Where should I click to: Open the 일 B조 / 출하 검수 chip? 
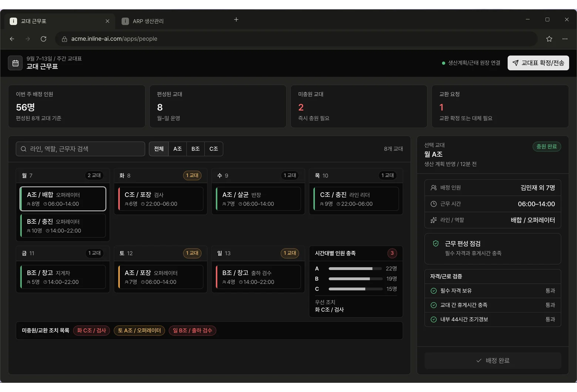pyautogui.click(x=192, y=330)
